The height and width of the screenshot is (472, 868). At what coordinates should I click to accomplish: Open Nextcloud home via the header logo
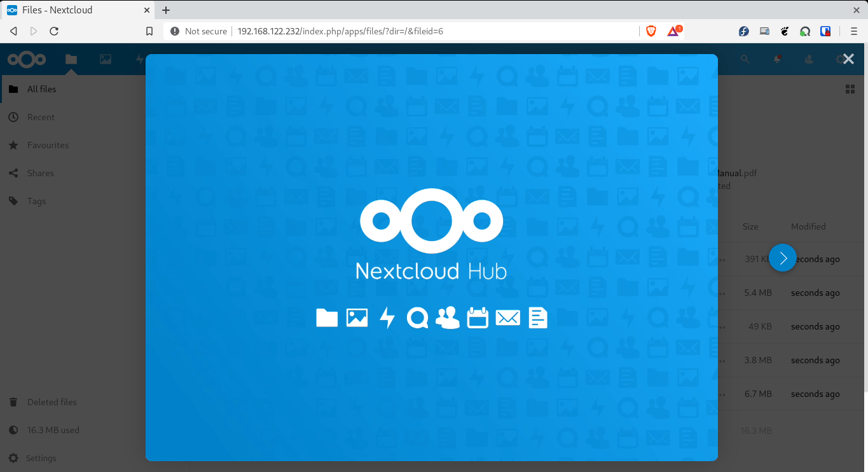pos(27,59)
